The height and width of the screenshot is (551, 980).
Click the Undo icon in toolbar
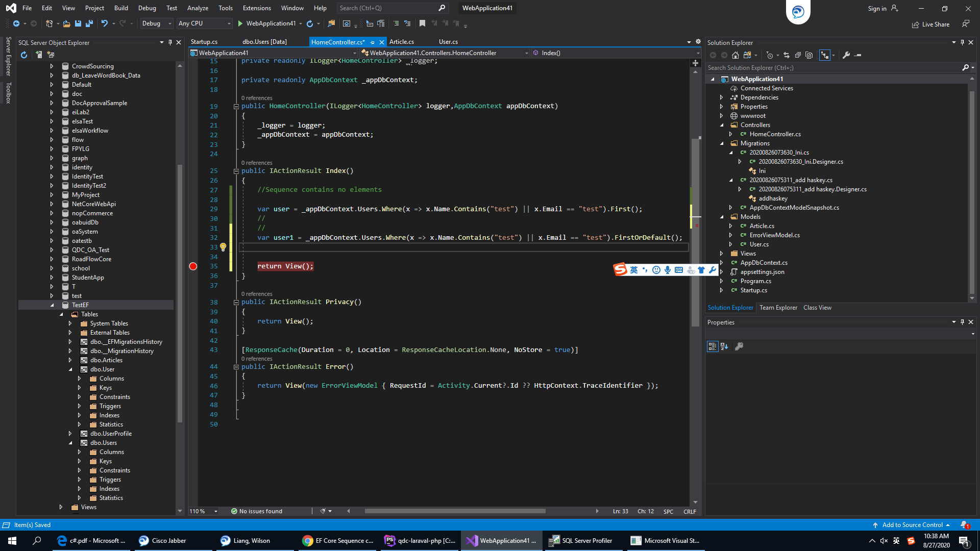click(104, 23)
